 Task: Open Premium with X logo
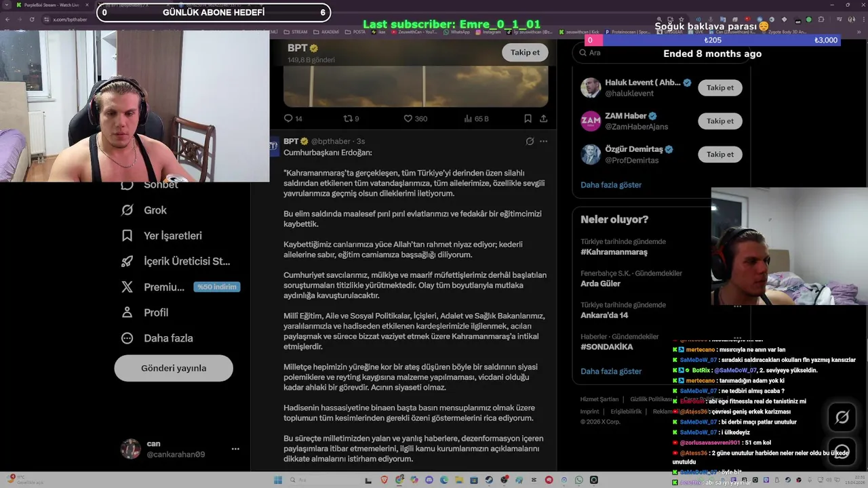tap(179, 287)
